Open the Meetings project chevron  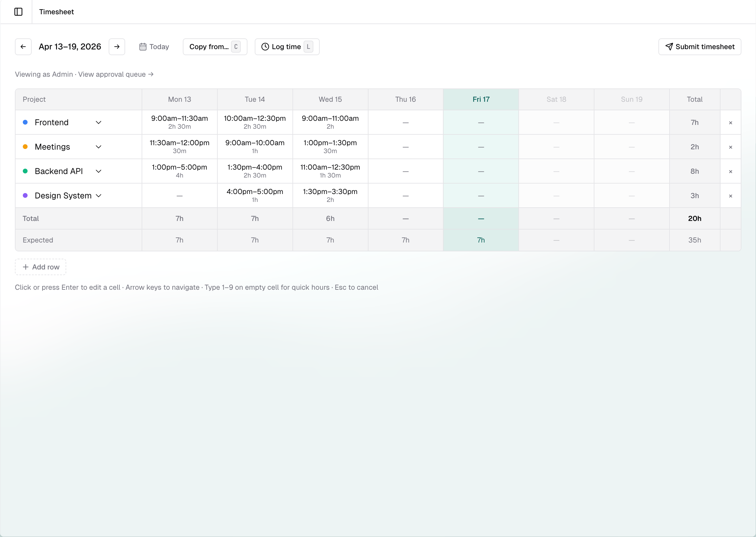click(99, 147)
